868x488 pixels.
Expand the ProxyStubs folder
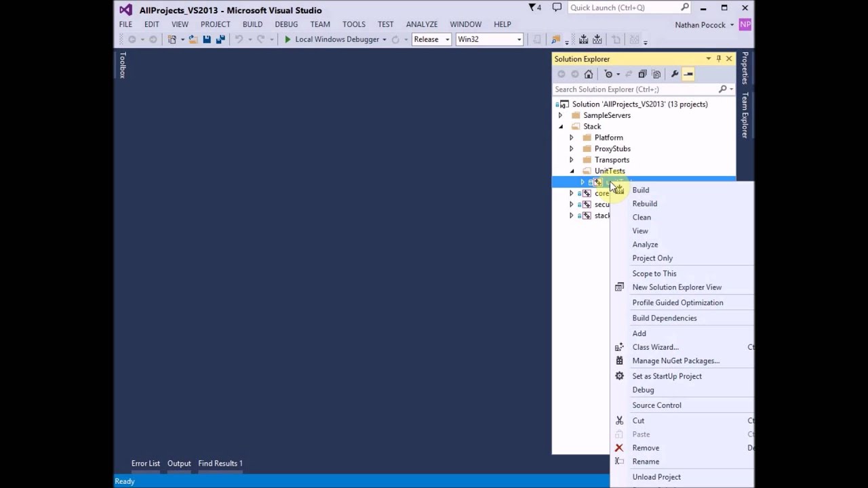tap(571, 149)
